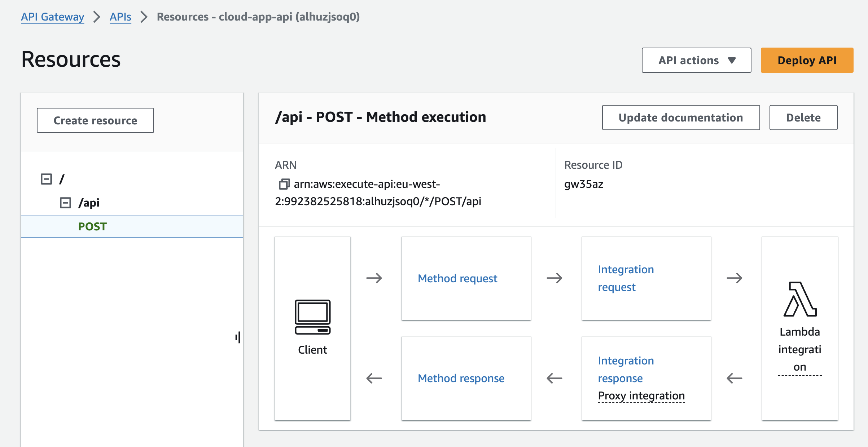Click the Proxy integration label

tap(641, 396)
